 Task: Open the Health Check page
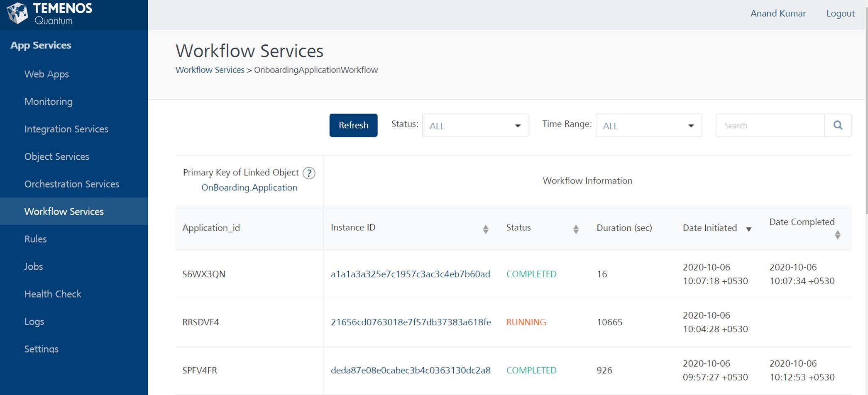53,294
